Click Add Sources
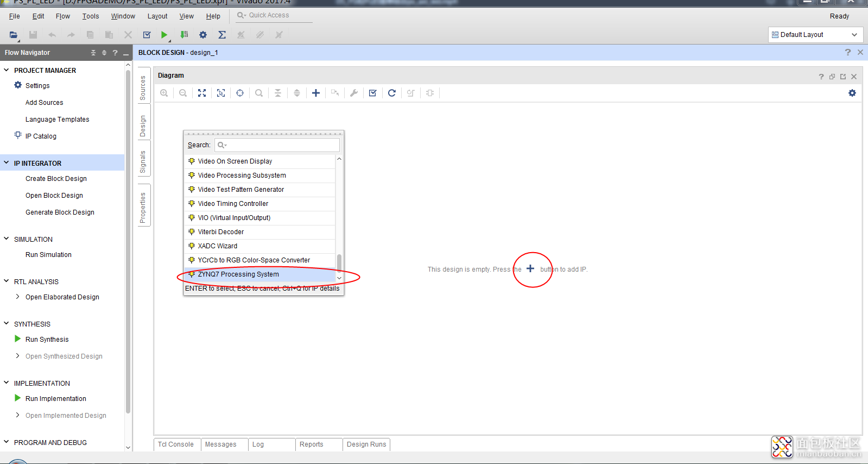The image size is (868, 464). tap(44, 103)
